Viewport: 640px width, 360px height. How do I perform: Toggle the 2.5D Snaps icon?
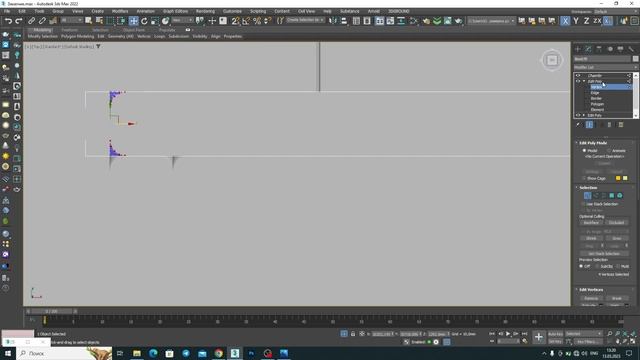click(x=236, y=21)
